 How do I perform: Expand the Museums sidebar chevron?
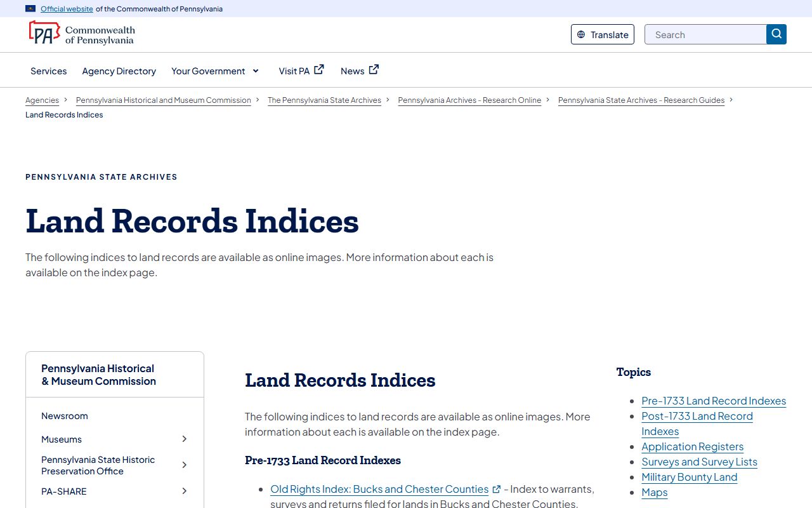click(185, 439)
